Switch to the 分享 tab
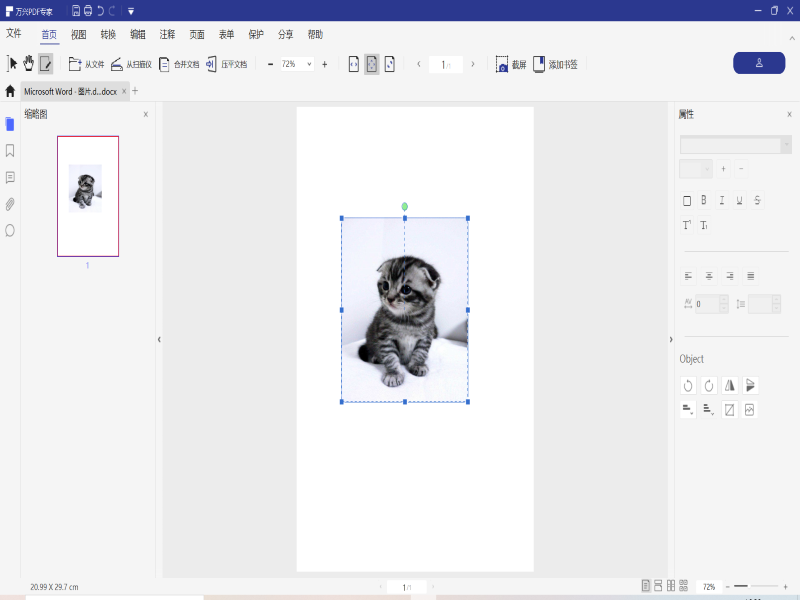 [x=286, y=35]
